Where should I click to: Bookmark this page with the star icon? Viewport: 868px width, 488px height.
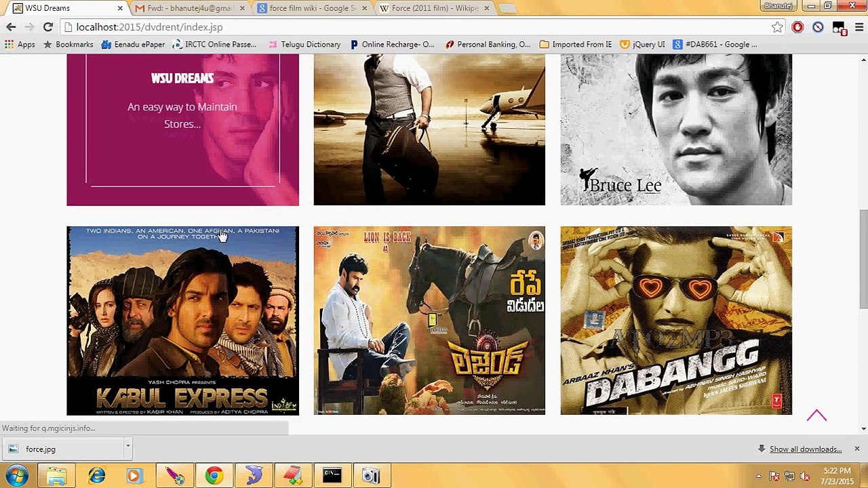[x=777, y=27]
